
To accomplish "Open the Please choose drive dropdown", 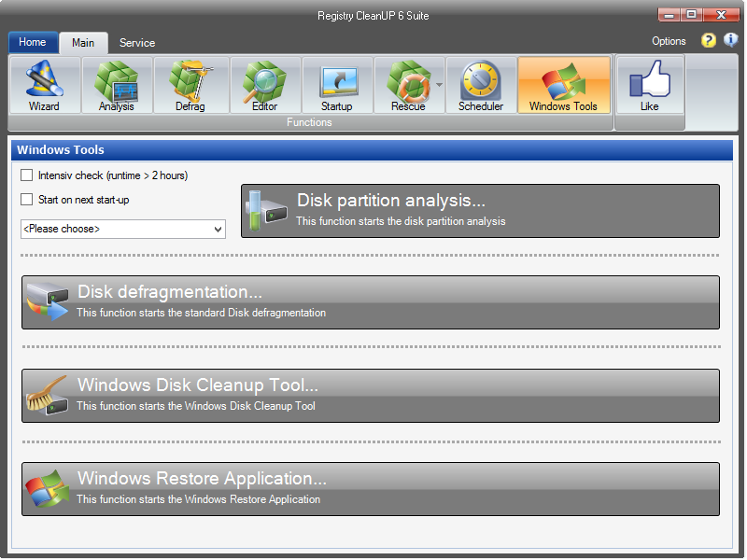I will pos(123,229).
